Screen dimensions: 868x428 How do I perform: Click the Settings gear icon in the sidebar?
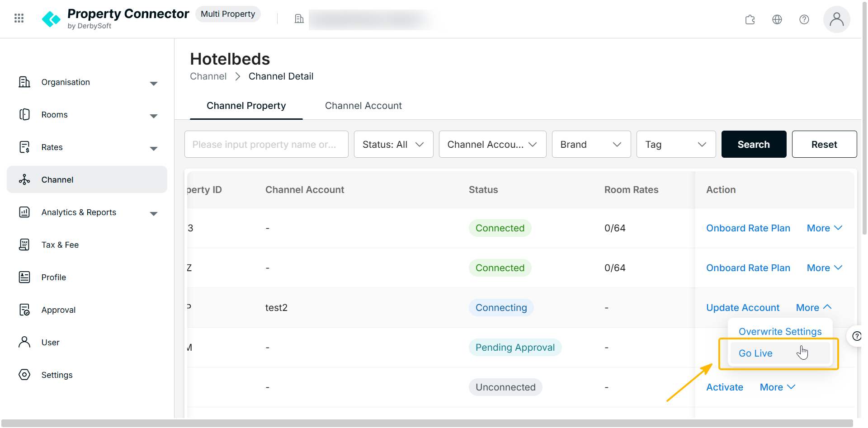click(24, 375)
